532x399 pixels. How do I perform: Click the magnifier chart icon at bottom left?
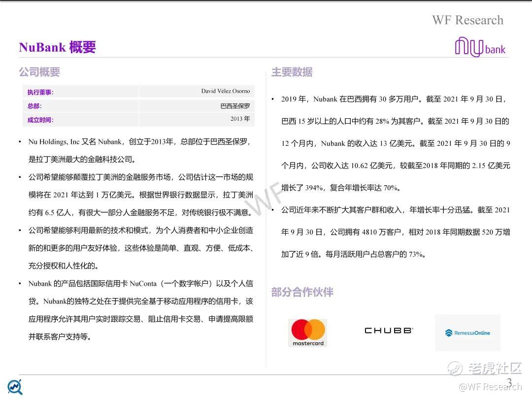(x=15, y=387)
